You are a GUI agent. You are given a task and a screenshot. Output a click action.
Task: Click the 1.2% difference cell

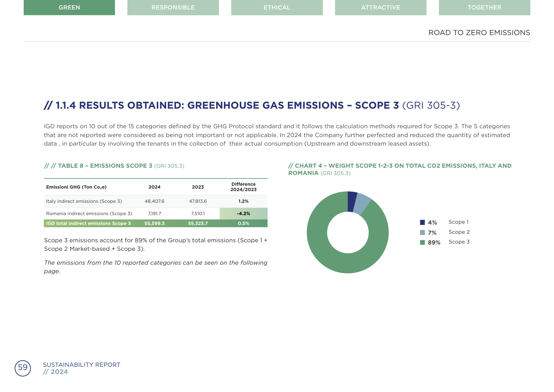pos(244,201)
